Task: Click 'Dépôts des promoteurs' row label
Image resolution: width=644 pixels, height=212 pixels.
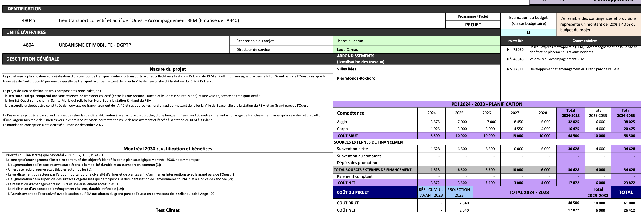Action: click(x=358, y=162)
